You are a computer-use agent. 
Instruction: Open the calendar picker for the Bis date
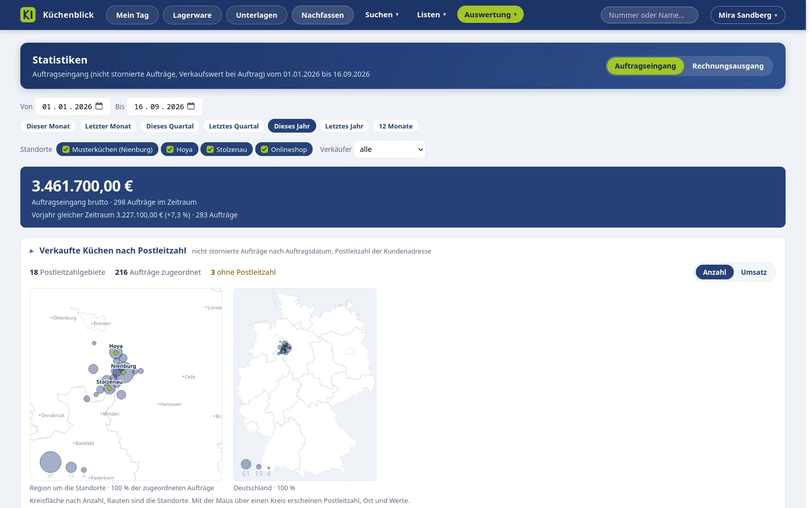[191, 106]
